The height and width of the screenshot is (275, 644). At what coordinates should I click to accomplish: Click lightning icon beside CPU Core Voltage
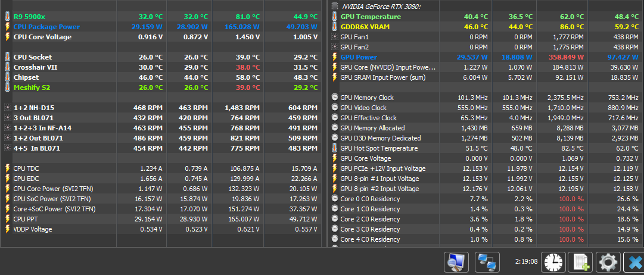(x=7, y=37)
